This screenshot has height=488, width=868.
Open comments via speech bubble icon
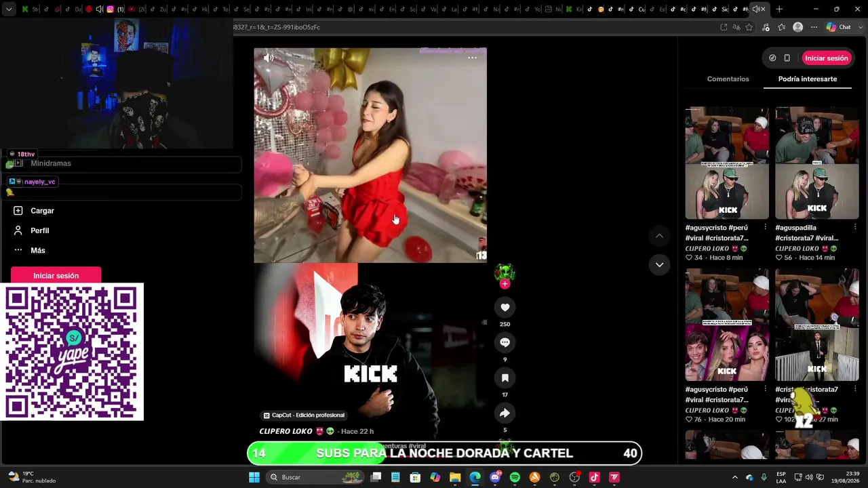pyautogui.click(x=505, y=343)
